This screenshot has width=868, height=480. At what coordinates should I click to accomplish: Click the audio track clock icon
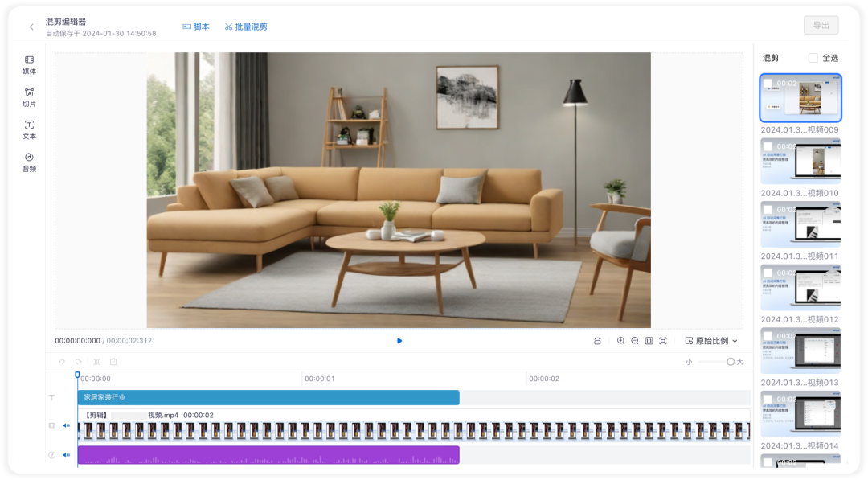(x=52, y=455)
